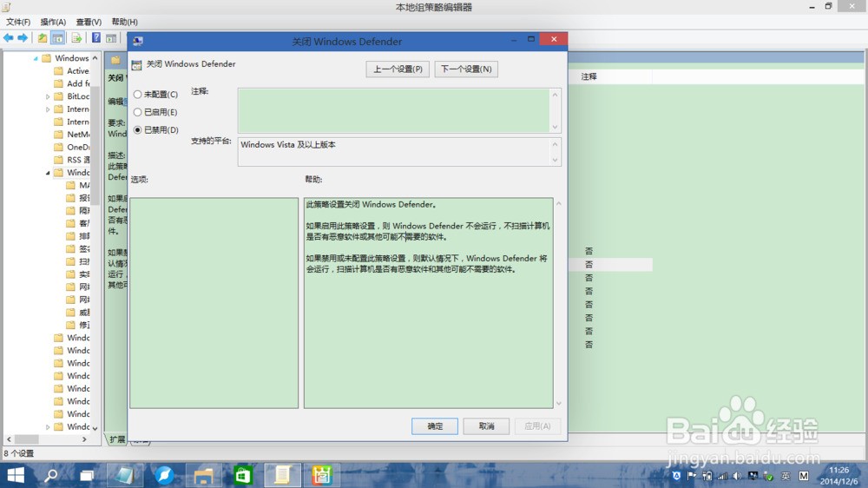Viewport: 868px width, 488px height.
Task: Collapse the top Windows folder tree node
Action: pyautogui.click(x=36, y=58)
